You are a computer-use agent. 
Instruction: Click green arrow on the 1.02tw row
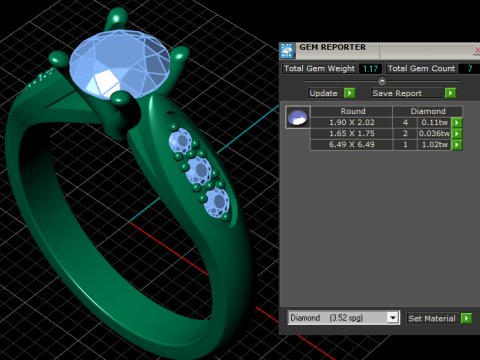coord(457,145)
